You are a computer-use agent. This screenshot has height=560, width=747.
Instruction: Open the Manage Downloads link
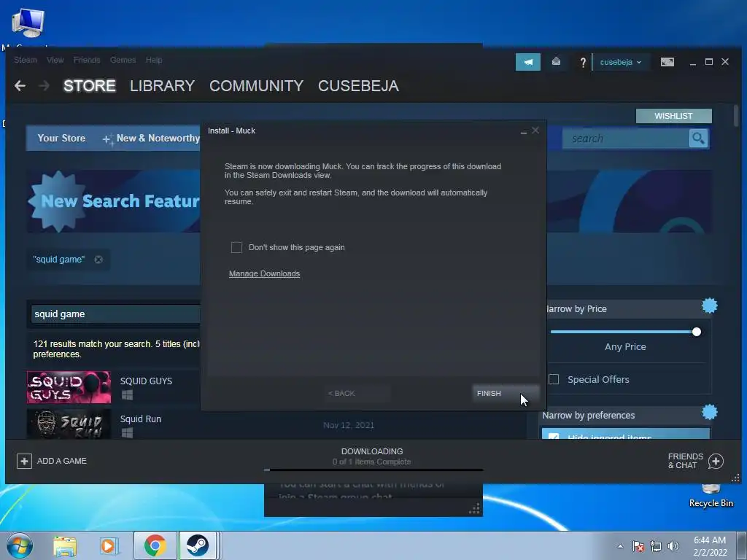click(x=264, y=274)
